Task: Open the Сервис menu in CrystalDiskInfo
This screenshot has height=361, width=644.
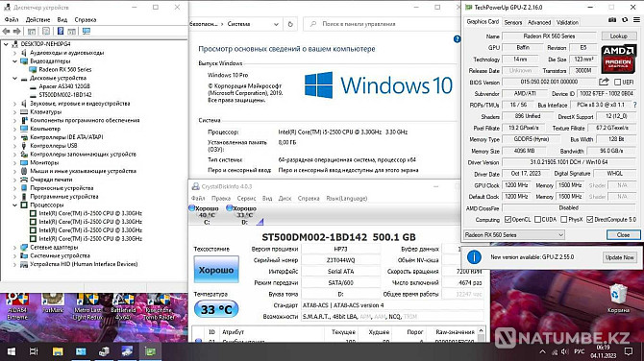Action: (x=246, y=198)
